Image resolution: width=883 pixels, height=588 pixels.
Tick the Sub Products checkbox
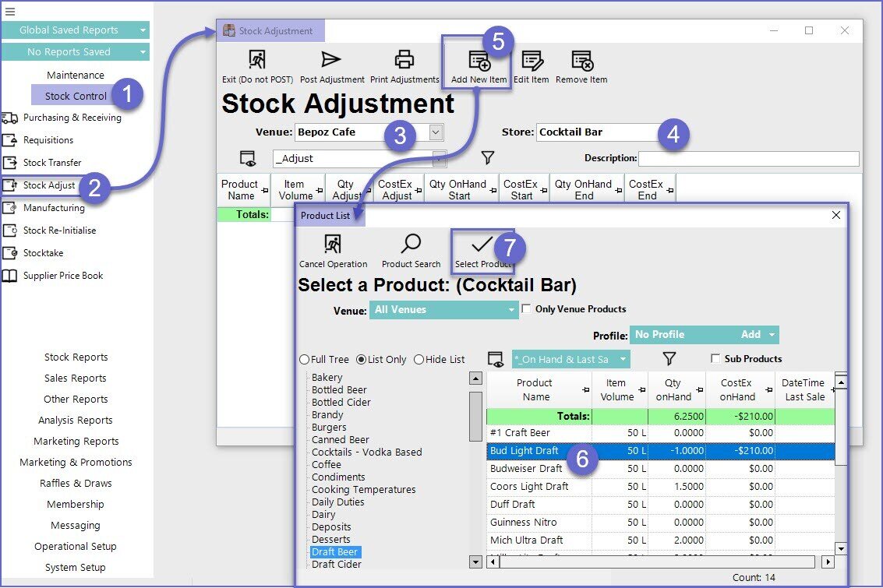(715, 359)
